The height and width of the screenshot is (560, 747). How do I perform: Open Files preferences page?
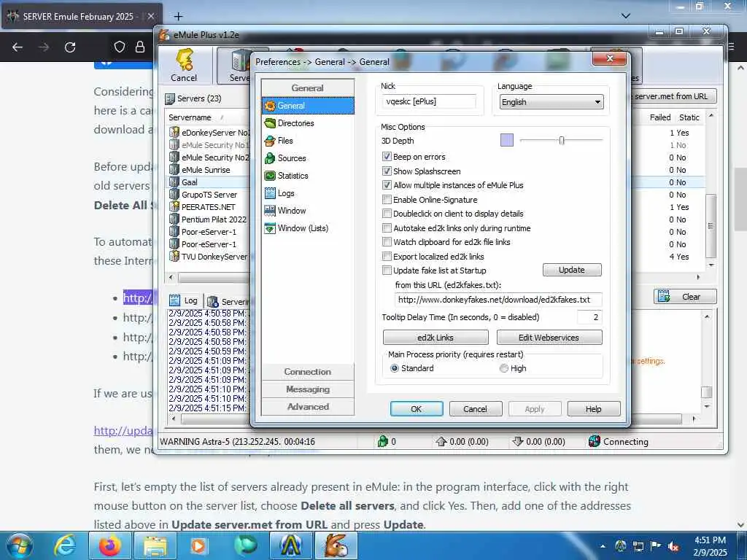tap(285, 141)
